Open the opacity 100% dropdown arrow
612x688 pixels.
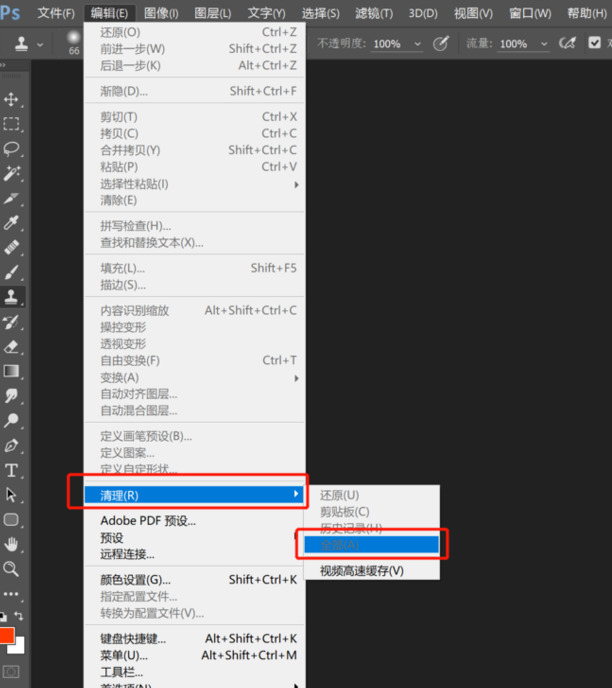click(x=417, y=44)
